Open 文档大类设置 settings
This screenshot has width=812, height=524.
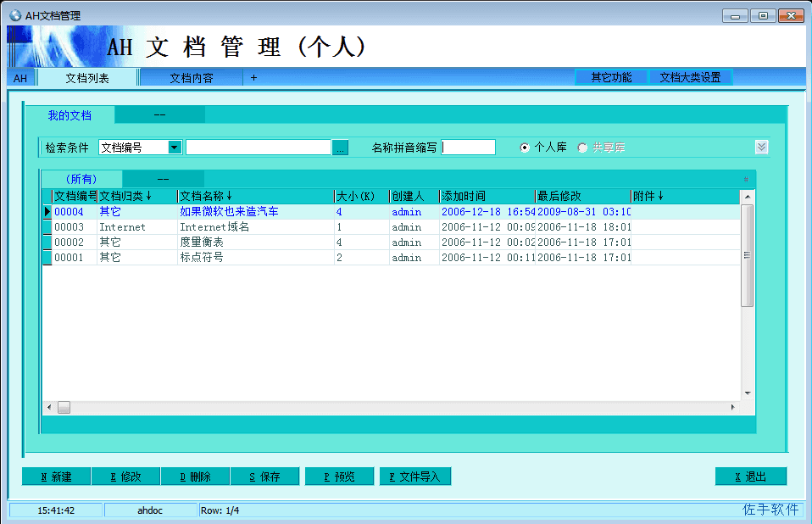(690, 77)
